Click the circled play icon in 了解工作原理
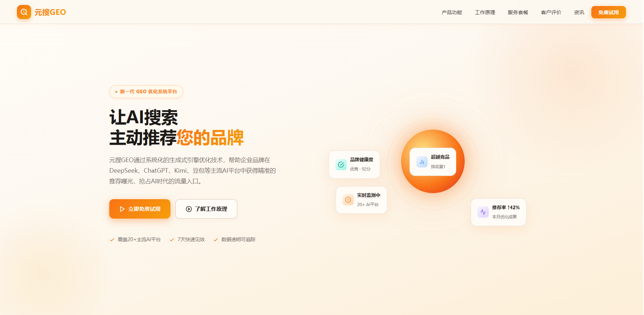This screenshot has height=315, width=644. 189,209
